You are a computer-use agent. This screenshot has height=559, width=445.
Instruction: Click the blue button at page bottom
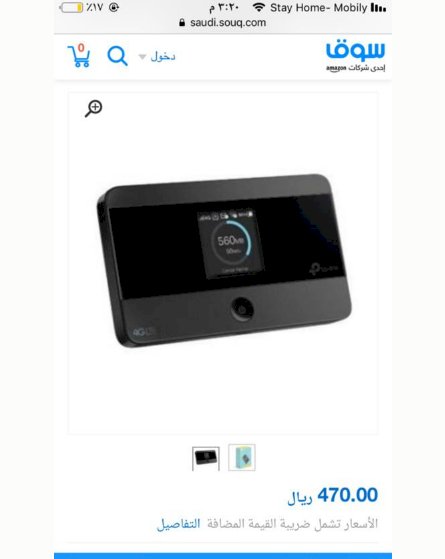223,556
